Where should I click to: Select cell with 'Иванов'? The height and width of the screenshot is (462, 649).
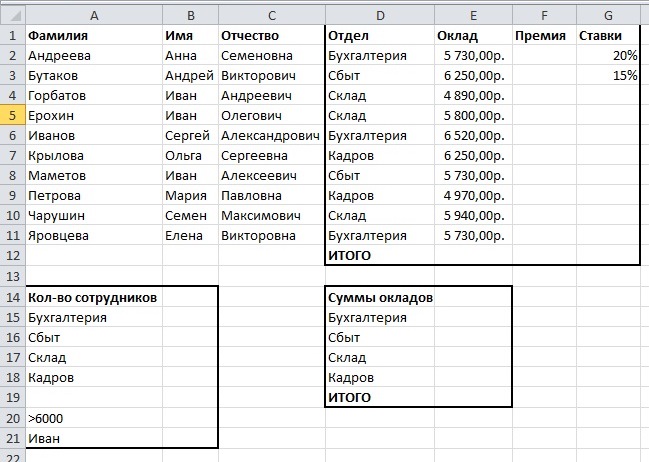click(x=94, y=135)
